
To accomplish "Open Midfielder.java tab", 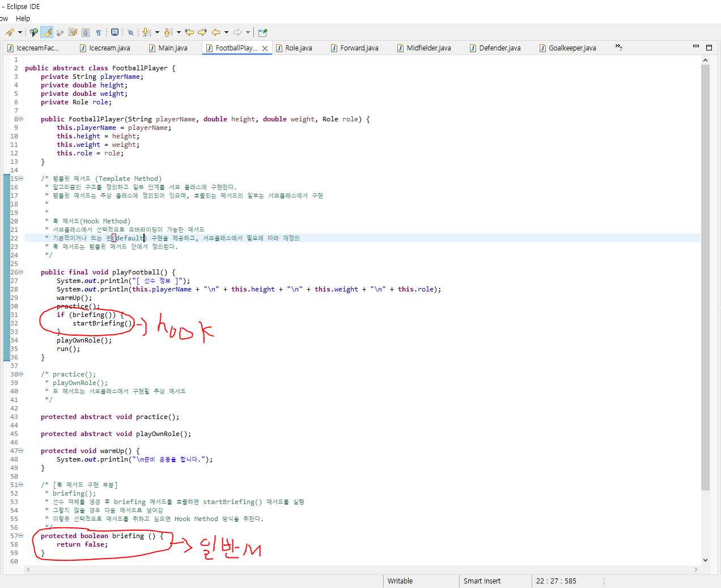I will coord(424,48).
